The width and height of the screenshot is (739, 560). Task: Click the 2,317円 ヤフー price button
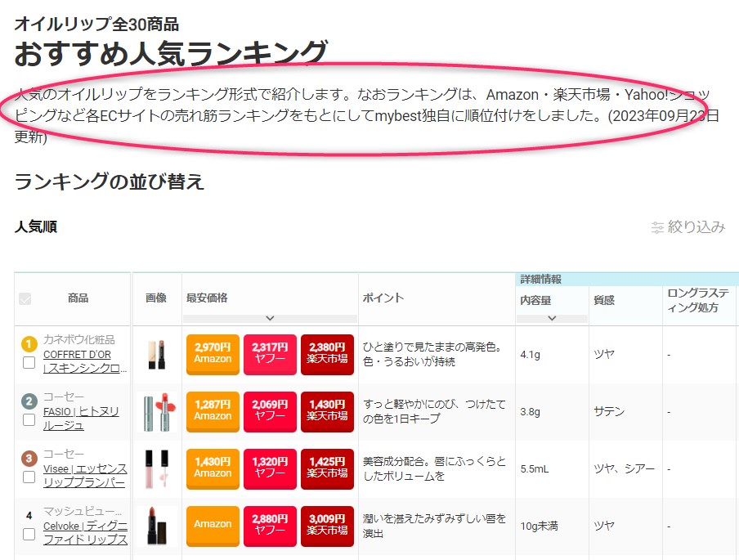point(270,355)
